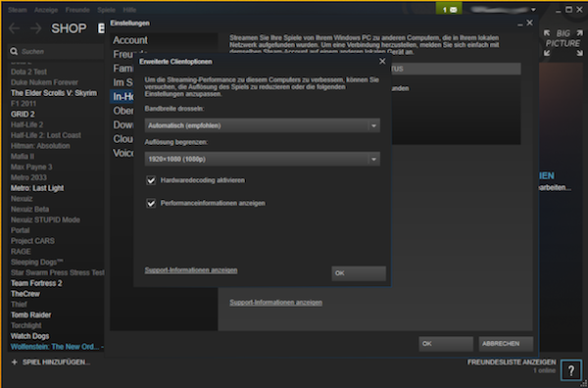Select Metro 2033
The image size is (588, 388).
click(x=28, y=177)
